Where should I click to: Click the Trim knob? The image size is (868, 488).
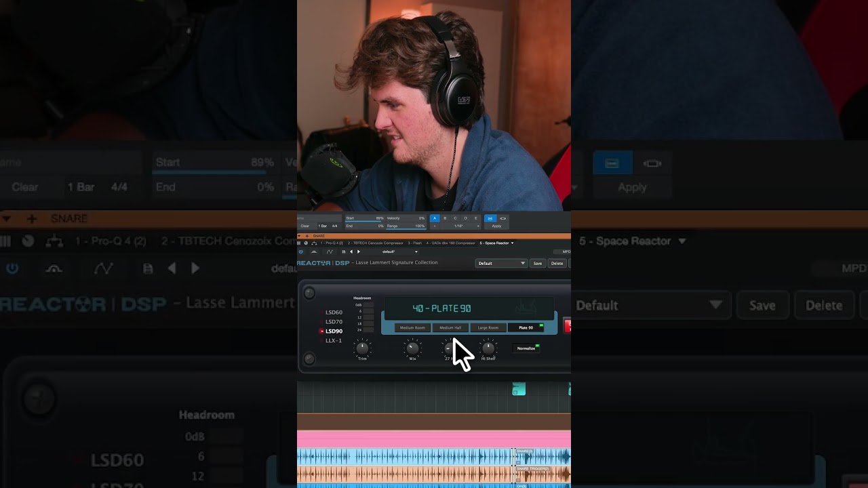tap(362, 348)
